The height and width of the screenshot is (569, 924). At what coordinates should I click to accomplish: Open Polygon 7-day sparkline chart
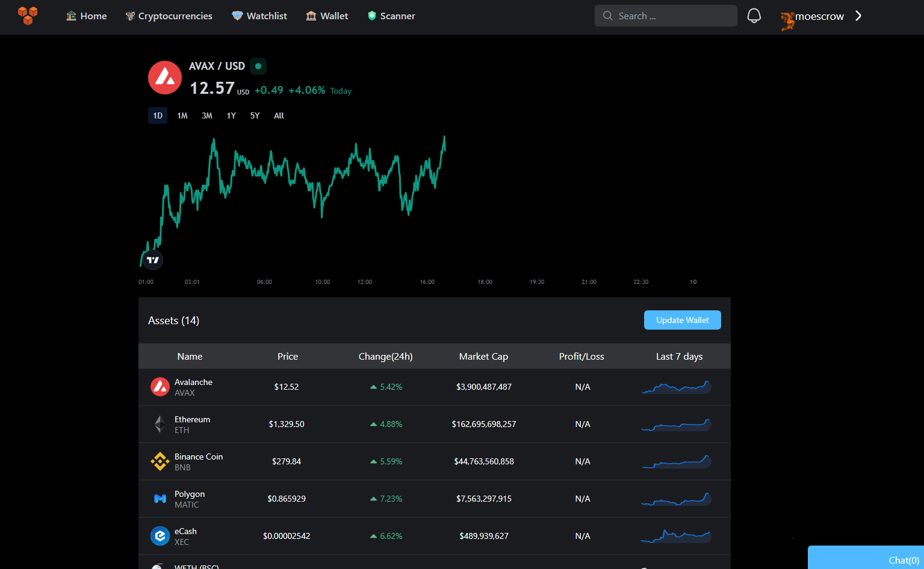(677, 499)
